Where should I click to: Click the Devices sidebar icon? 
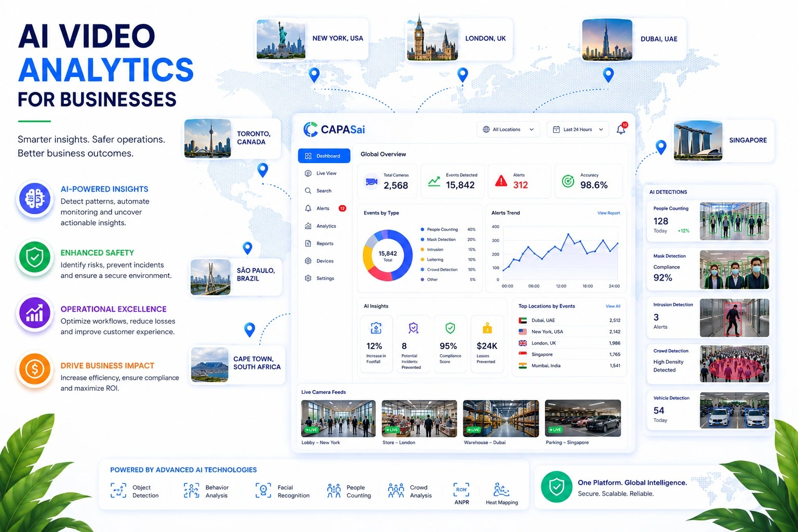tap(308, 261)
